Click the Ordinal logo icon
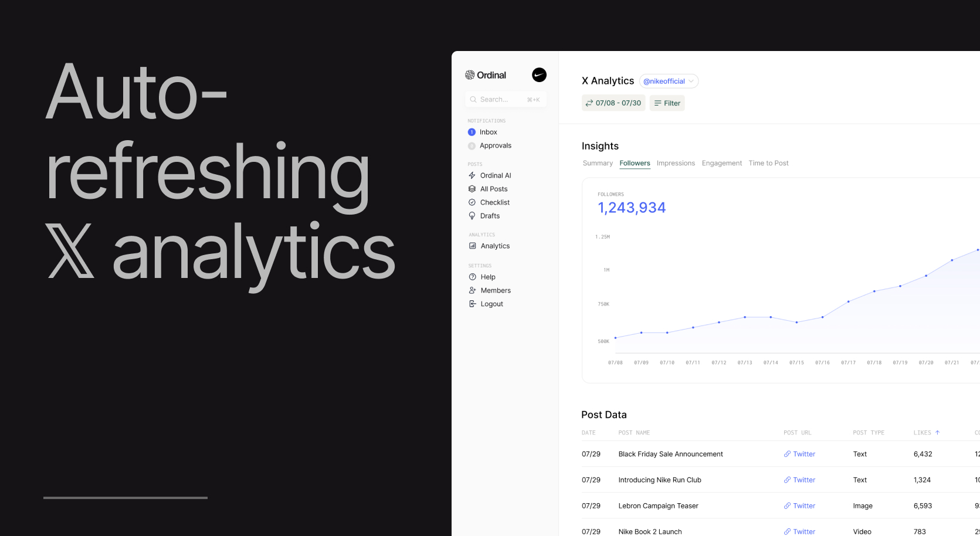Screen dimensions: 980x536 point(470,75)
